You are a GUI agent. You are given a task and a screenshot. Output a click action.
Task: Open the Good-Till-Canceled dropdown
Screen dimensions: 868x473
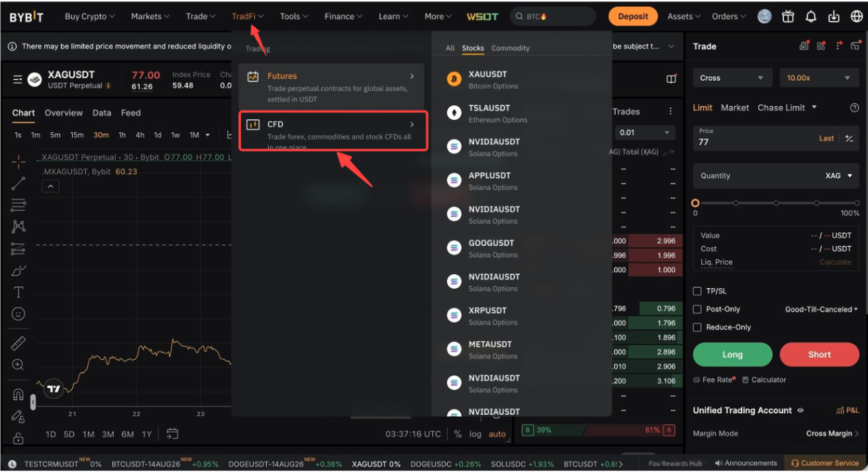tap(821, 309)
